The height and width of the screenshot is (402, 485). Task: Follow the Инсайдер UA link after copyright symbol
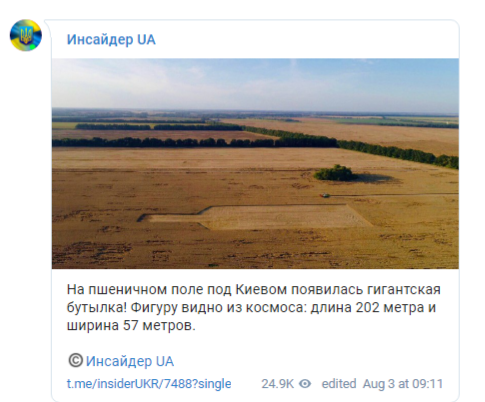point(130,361)
